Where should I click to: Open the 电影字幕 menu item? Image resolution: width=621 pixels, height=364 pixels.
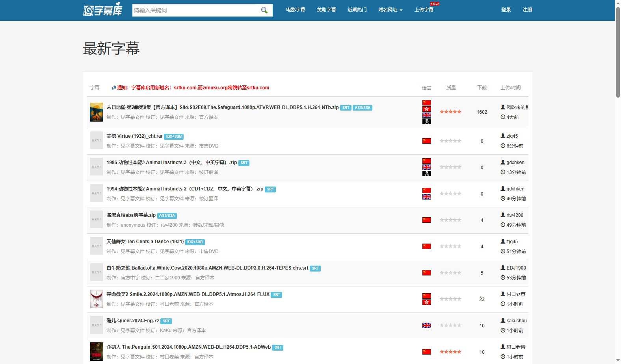296,10
